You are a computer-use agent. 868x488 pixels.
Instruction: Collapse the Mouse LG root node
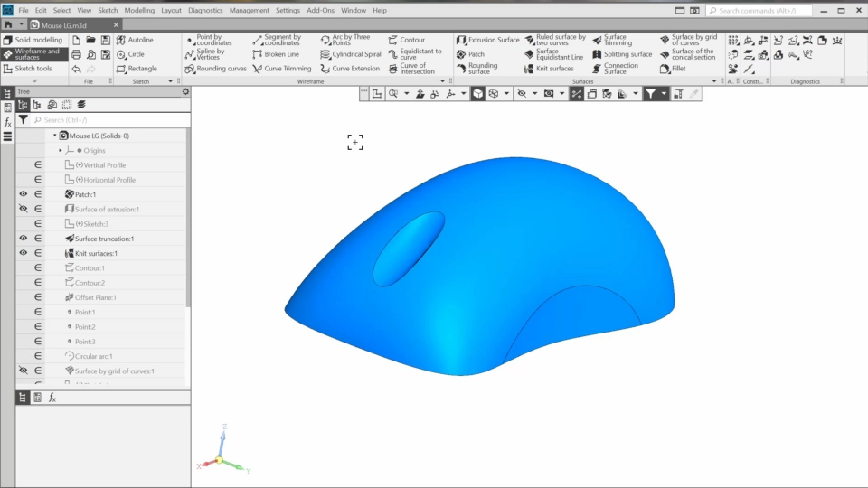pos(54,136)
